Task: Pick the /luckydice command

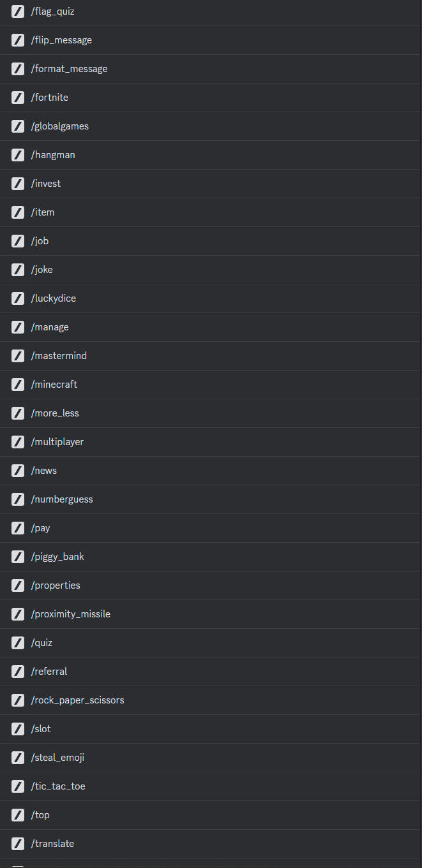Action: (211, 298)
